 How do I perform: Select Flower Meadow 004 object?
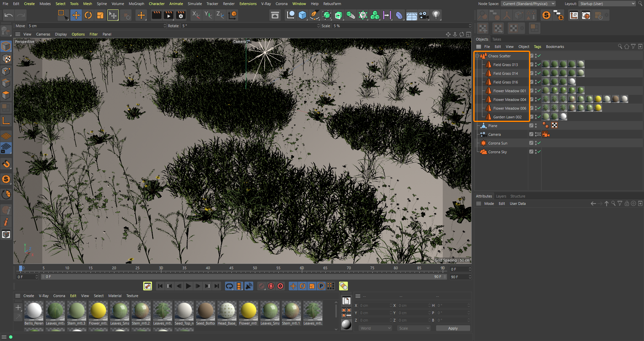[509, 100]
